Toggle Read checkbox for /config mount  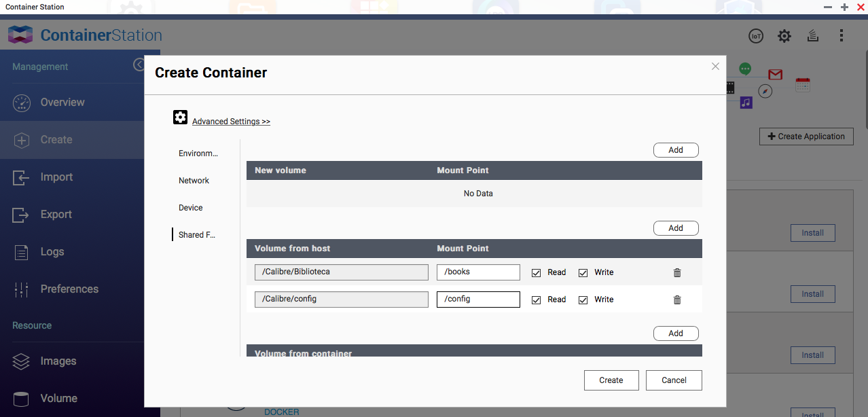coord(536,300)
